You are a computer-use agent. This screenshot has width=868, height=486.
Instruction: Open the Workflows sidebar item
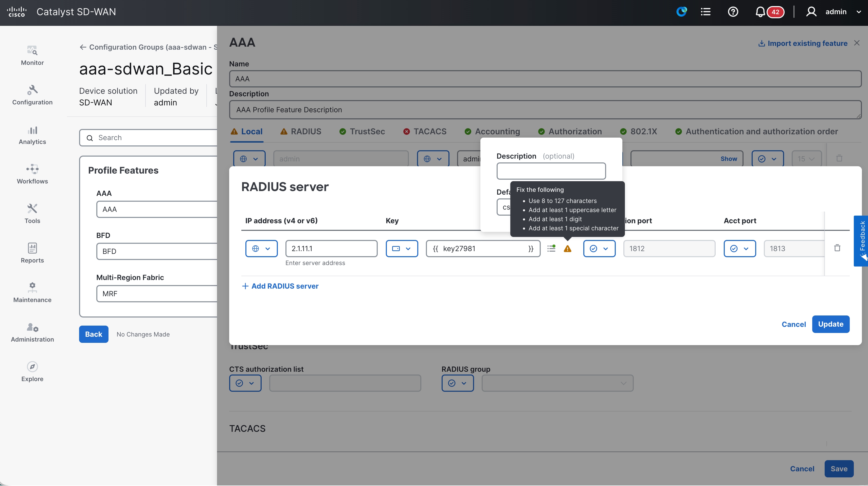(32, 175)
